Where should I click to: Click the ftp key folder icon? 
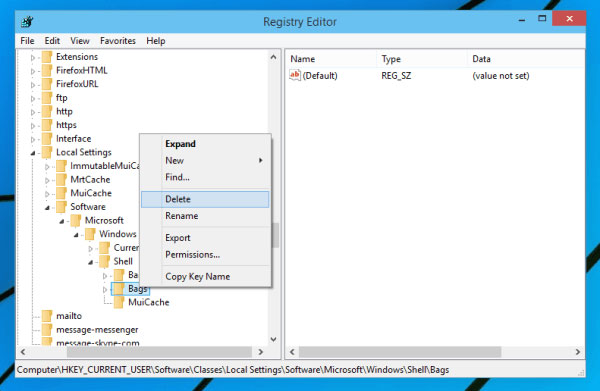point(47,98)
